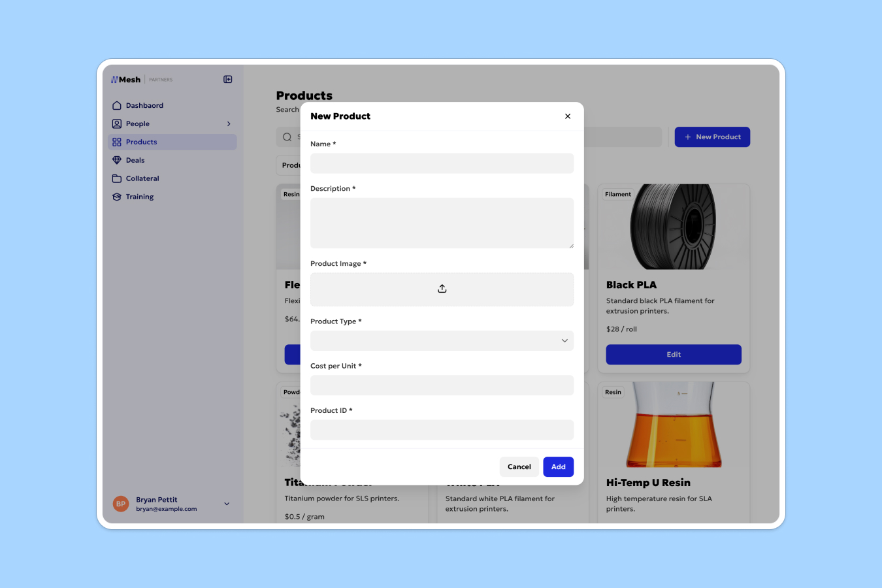882x588 pixels.
Task: Click the Dashboard home icon
Action: tap(117, 105)
